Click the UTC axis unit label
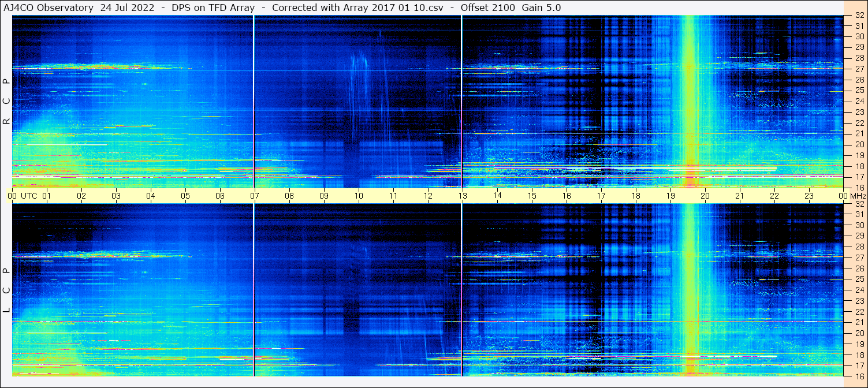Viewport: 868px width, 388px height. pyautogui.click(x=29, y=195)
